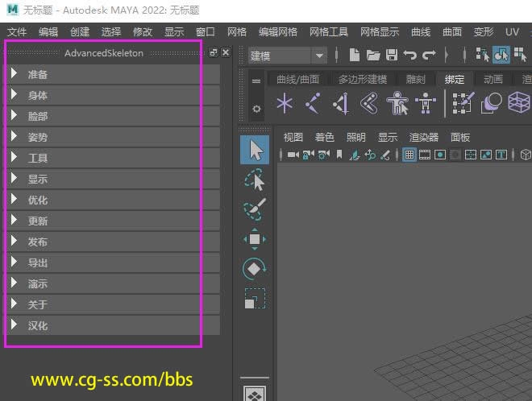Float the AdvancedSkeleton panel with undock button
Screen dimensions: 532x401
213,52
